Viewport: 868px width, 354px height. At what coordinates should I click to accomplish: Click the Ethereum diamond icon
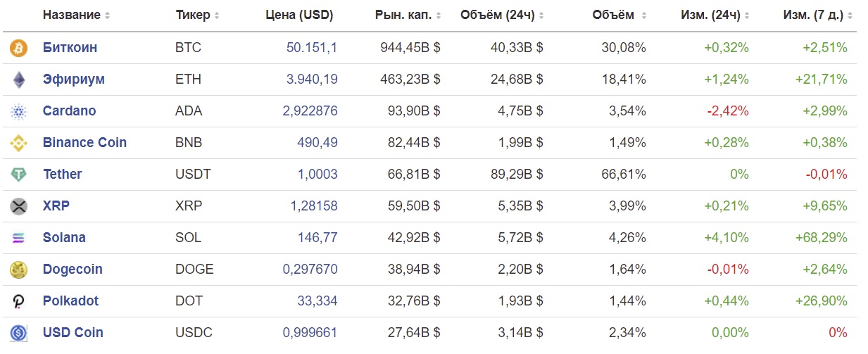coord(18,80)
